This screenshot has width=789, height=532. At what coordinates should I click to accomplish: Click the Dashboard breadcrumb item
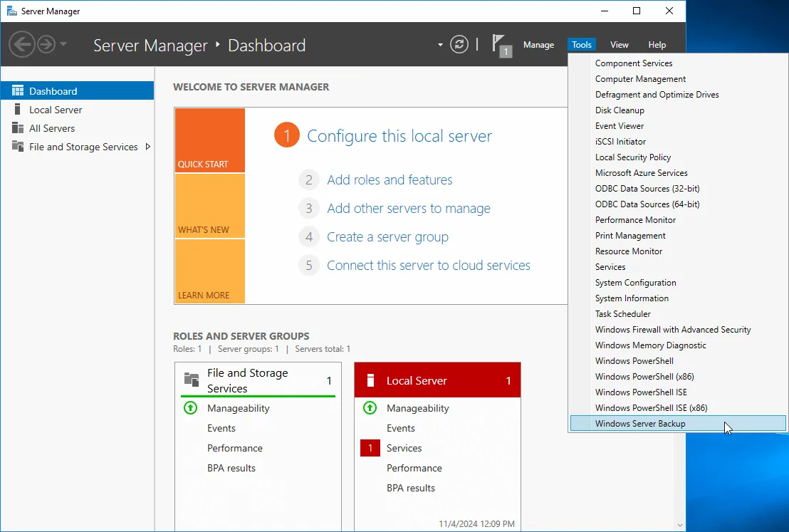pos(266,45)
